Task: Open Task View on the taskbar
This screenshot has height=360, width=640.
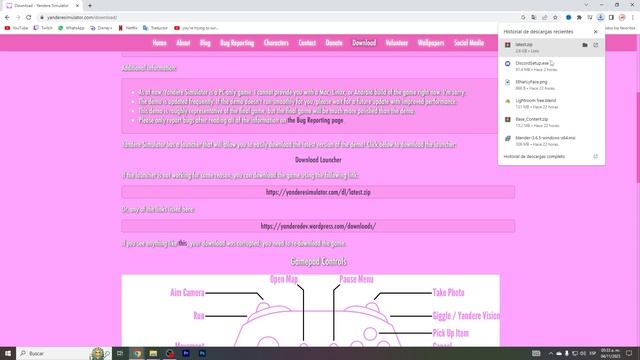Action: (x=120, y=353)
